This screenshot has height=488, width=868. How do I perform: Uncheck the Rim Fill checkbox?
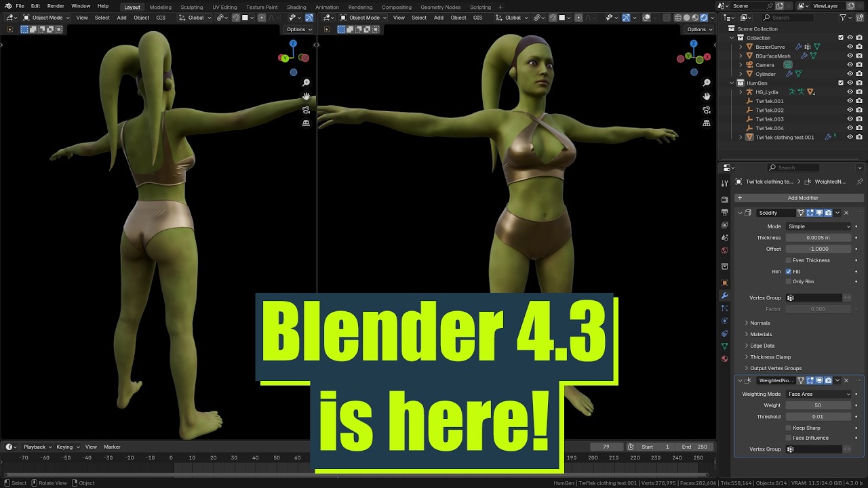tap(789, 272)
